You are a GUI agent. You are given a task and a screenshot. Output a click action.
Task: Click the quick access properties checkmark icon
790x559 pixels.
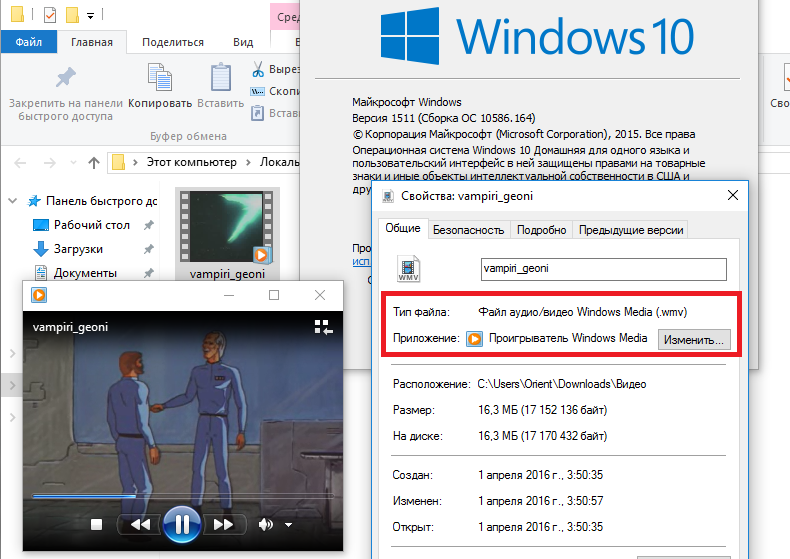click(x=50, y=15)
